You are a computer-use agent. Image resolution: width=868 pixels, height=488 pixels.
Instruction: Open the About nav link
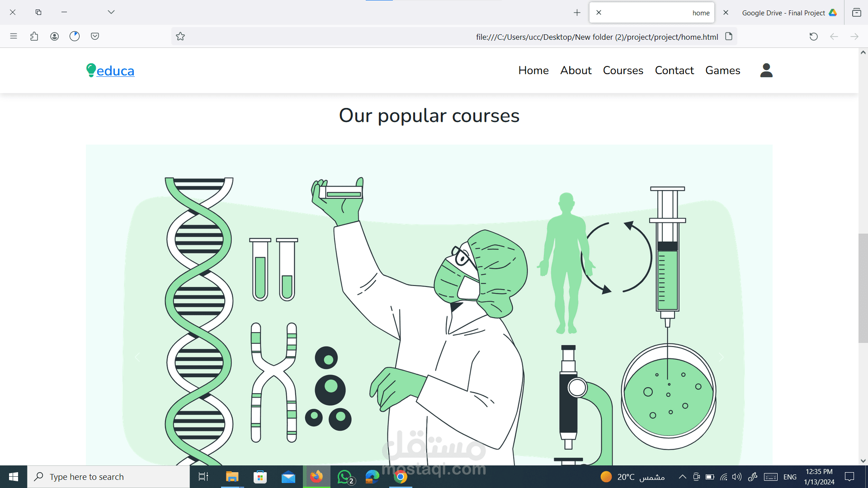coord(576,70)
